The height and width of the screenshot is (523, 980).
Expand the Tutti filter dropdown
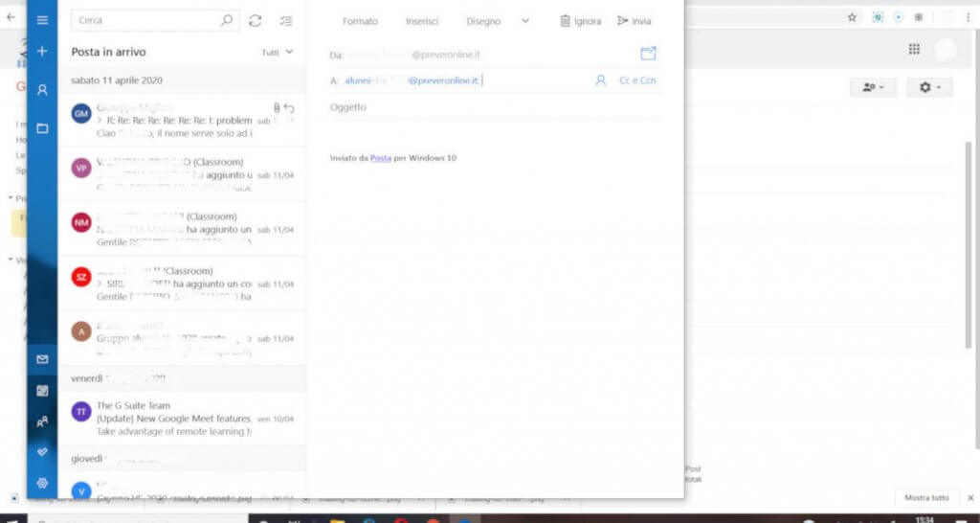point(278,52)
